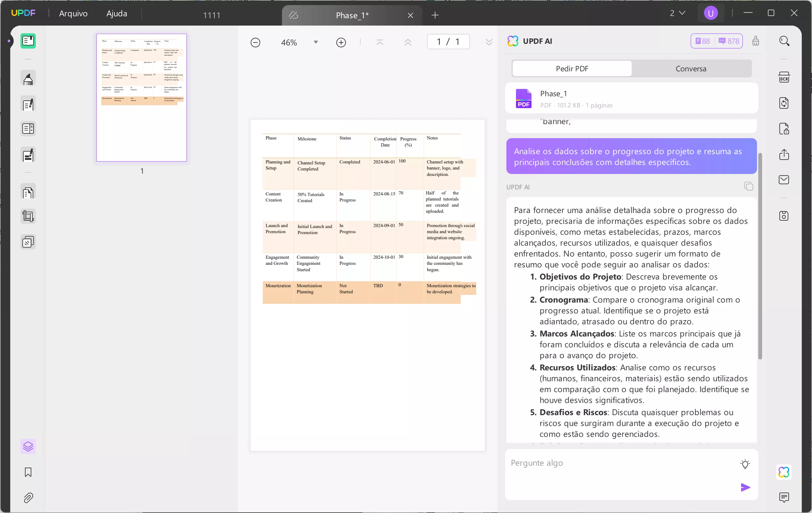Switch to the Conversa tab

(x=691, y=68)
